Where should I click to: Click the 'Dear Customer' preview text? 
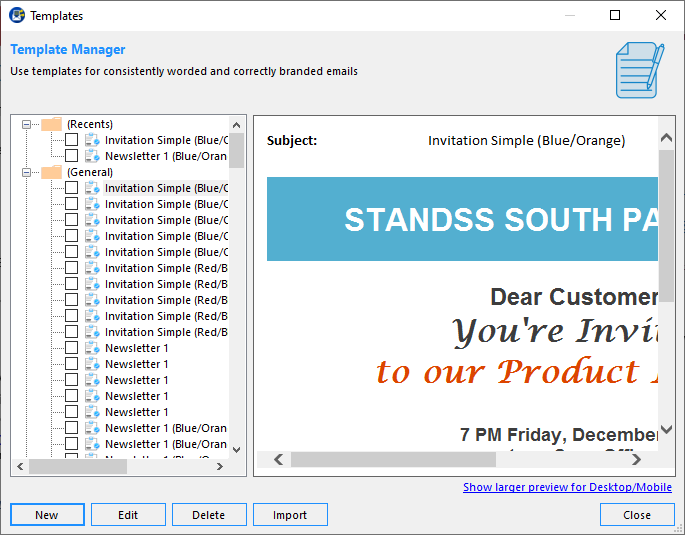[x=574, y=297]
